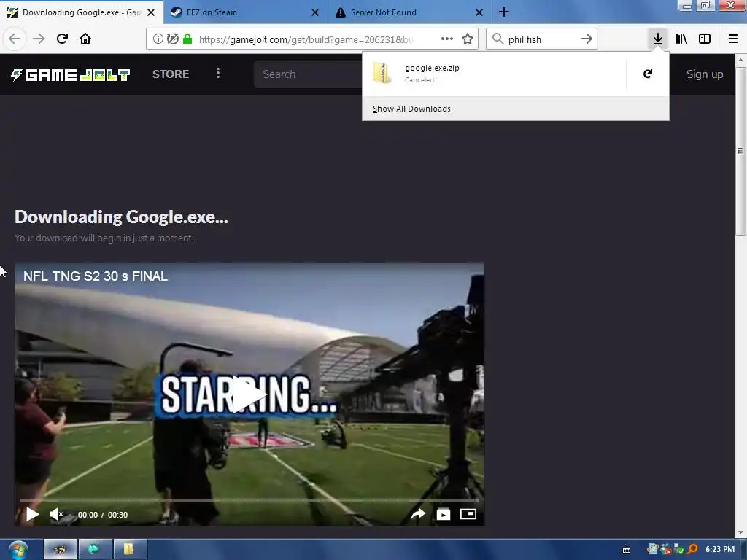
Task: Toggle video theater mode icon
Action: (468, 514)
